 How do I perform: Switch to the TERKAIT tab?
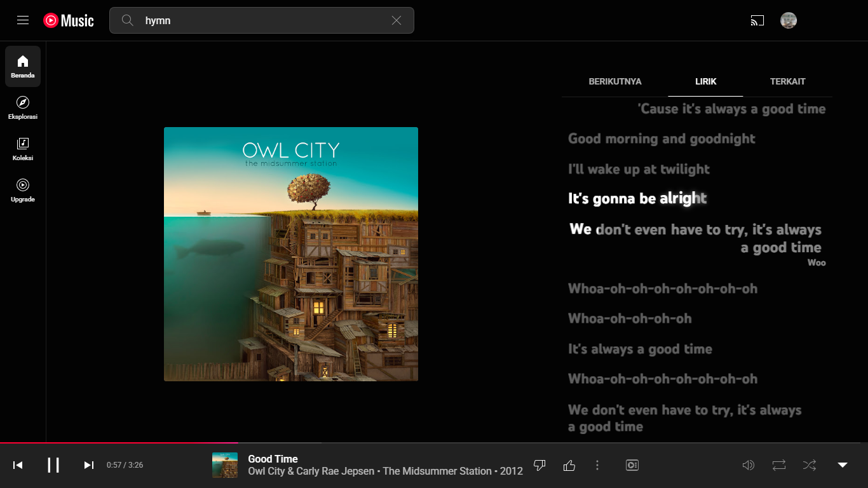[x=787, y=81]
